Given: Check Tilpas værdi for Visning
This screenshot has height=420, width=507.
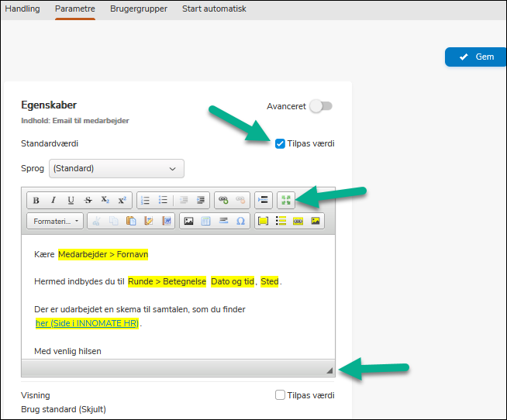Looking at the screenshot, I should click(280, 395).
